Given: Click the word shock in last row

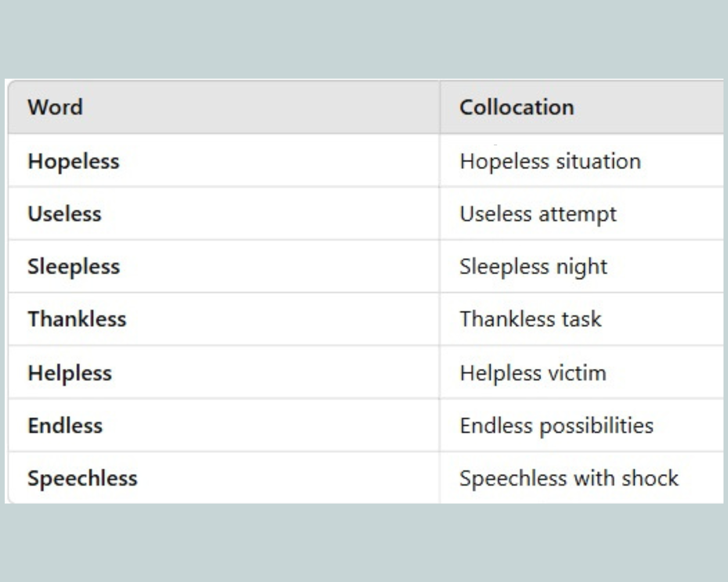Looking at the screenshot, I should (650, 478).
